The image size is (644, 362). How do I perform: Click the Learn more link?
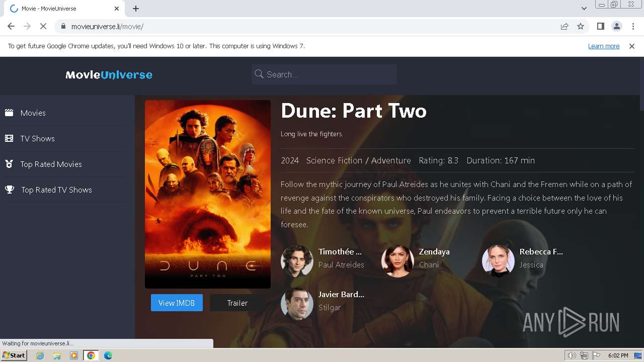pyautogui.click(x=604, y=46)
